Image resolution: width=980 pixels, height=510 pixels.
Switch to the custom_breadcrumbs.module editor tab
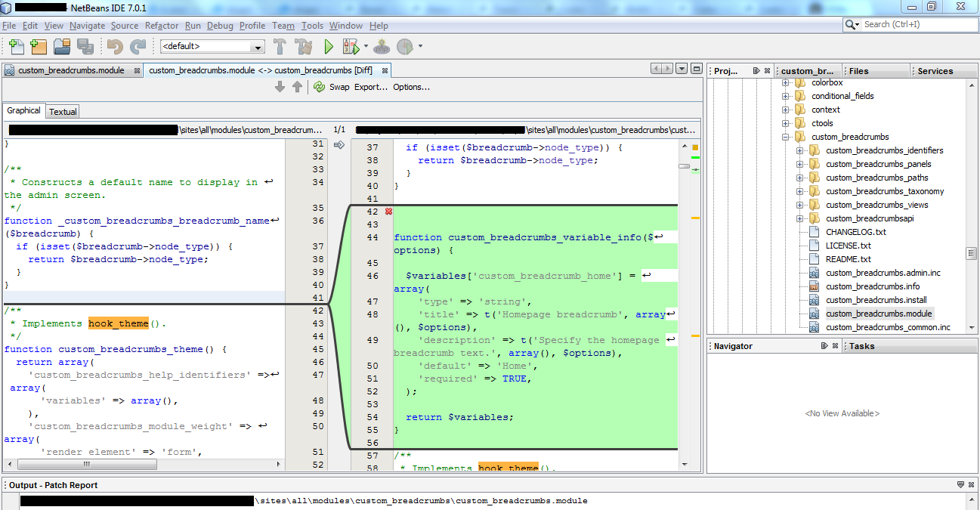(71, 71)
